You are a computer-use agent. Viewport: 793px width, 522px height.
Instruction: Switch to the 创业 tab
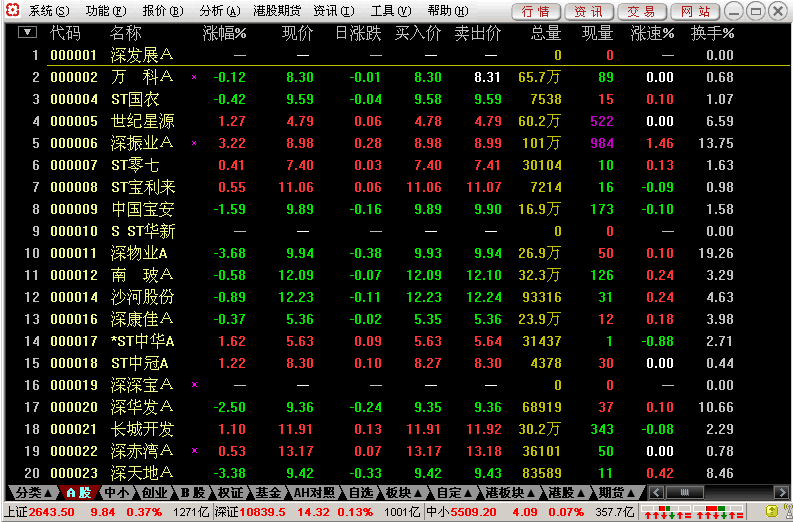[x=154, y=492]
